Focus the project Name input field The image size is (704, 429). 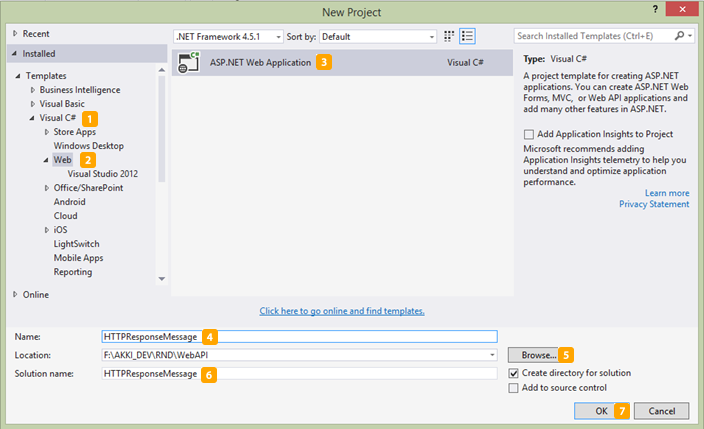click(x=299, y=337)
